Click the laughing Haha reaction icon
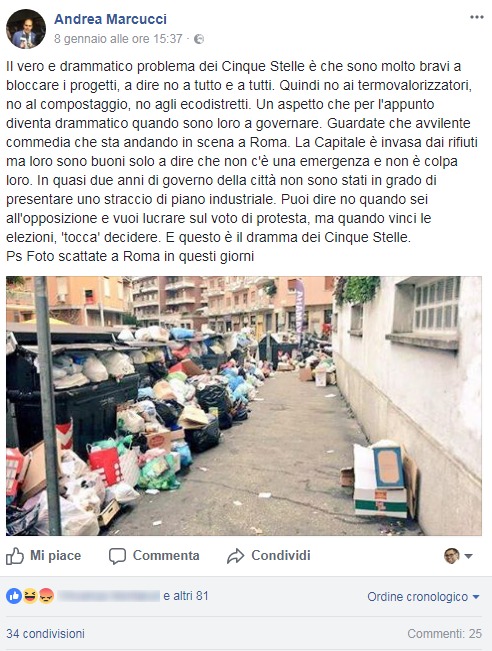Screen dimensions: 492x651 [x=30, y=596]
